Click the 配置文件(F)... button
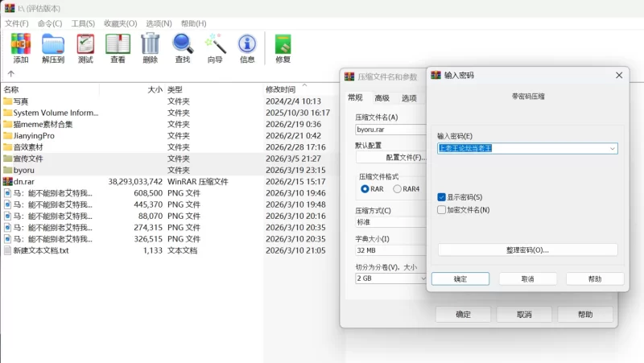Viewport: 644px width, 363px height. point(402,157)
